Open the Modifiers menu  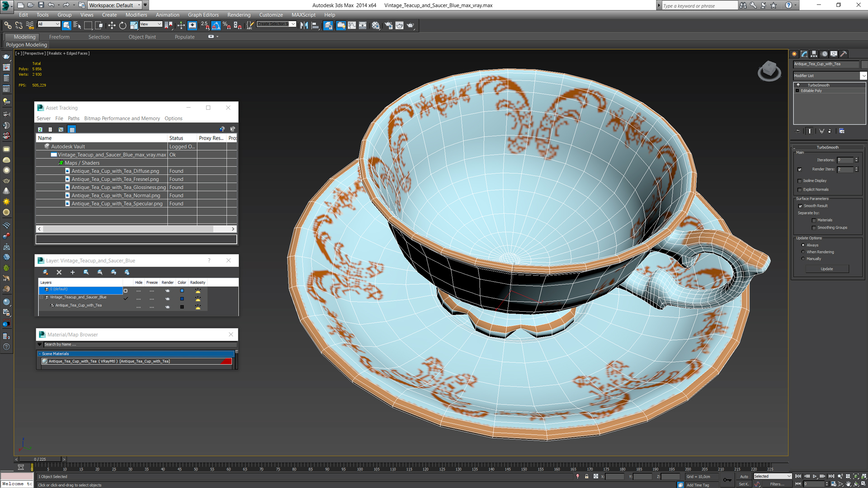pos(136,15)
